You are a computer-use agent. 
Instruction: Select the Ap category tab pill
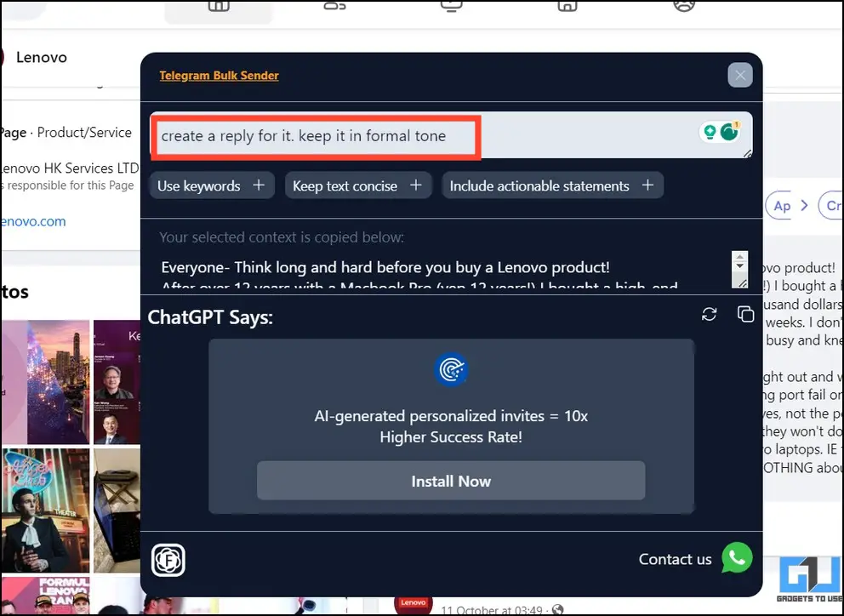[782, 205]
